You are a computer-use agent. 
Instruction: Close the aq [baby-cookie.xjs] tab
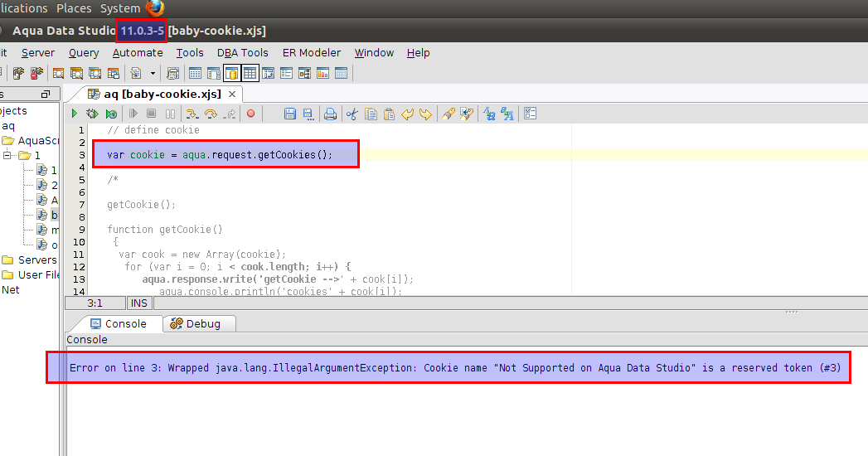coord(232,94)
